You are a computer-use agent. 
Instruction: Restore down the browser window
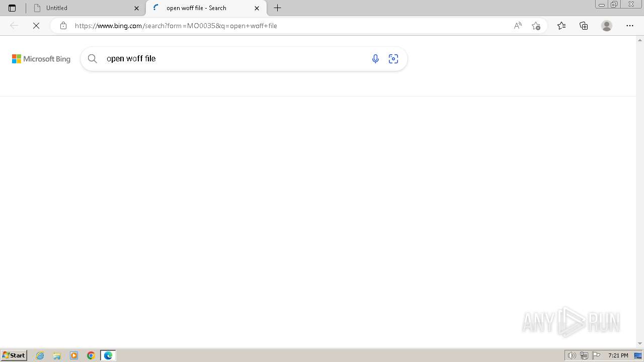tap(614, 5)
